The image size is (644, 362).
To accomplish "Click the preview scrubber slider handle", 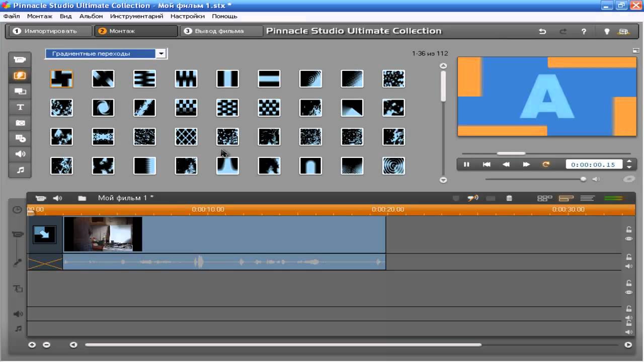I will point(511,153).
